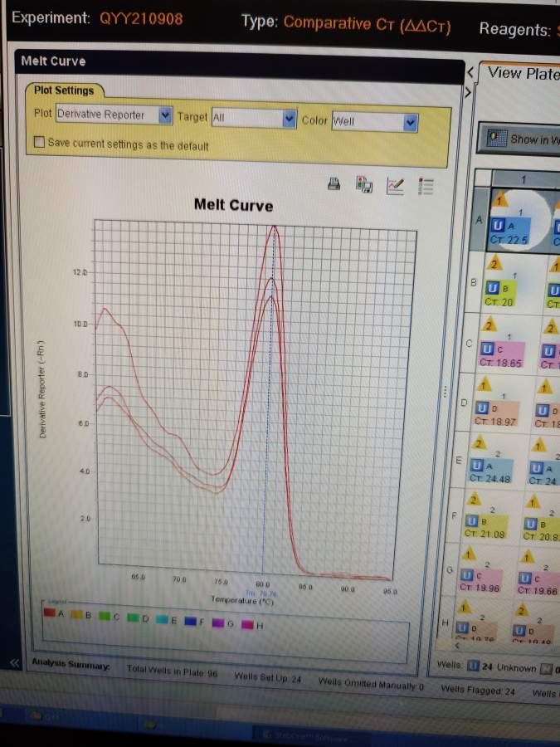Expand panel with right arrow near View Plate
Image resolution: width=560 pixels, height=747 pixels.
coord(468,91)
